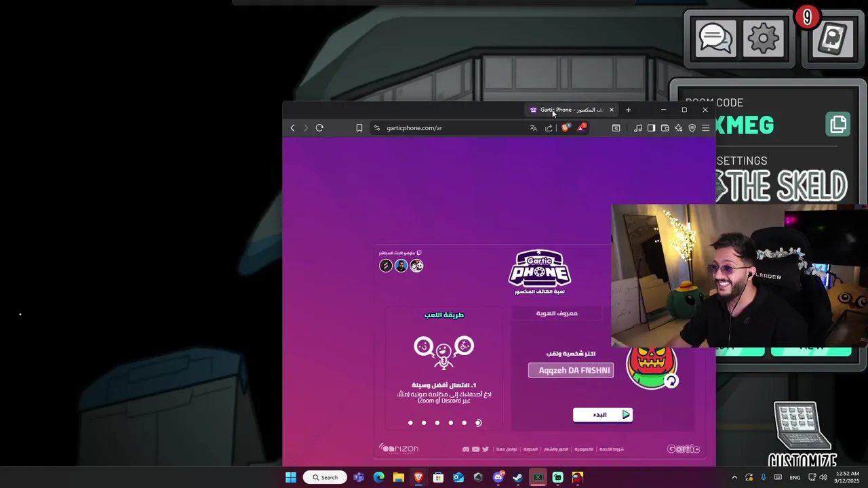This screenshot has width=868, height=488.
Task: Open Steam from taskbar
Action: click(x=518, y=477)
